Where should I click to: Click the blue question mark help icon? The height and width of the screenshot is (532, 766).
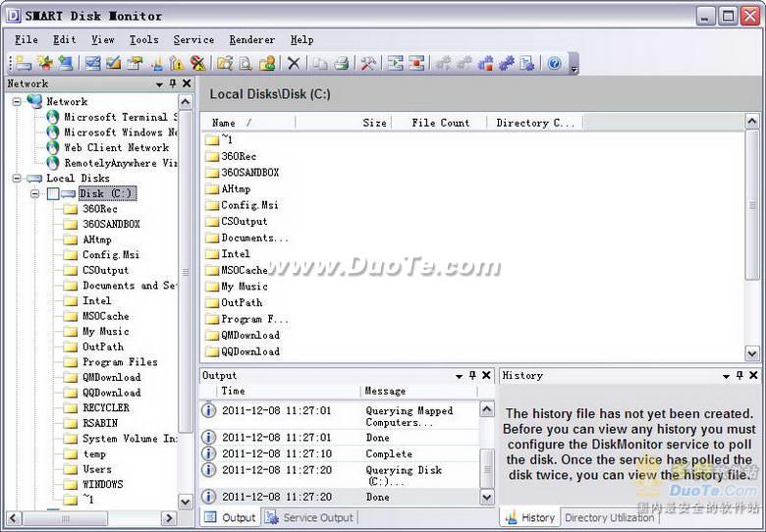(554, 64)
